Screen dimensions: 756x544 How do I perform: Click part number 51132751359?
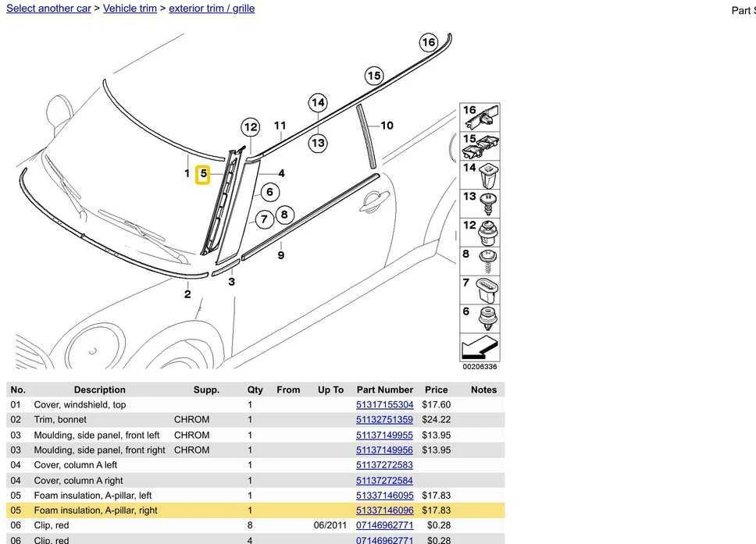(x=385, y=420)
